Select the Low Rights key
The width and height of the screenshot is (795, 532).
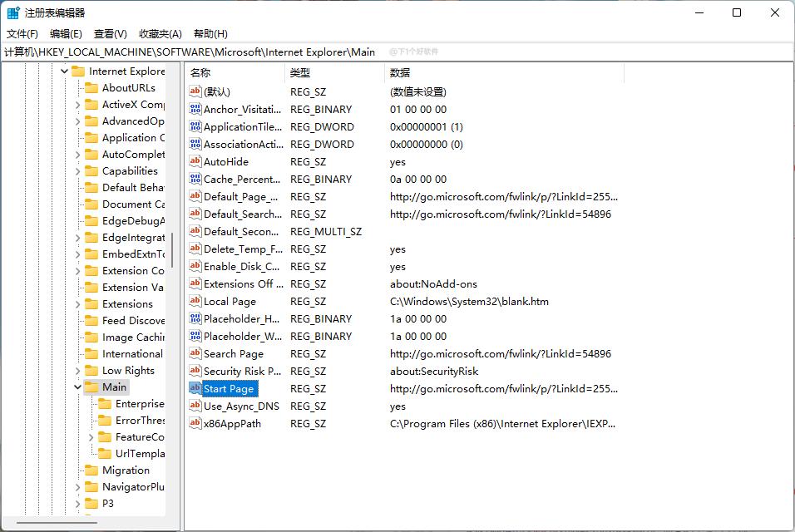pyautogui.click(x=128, y=370)
